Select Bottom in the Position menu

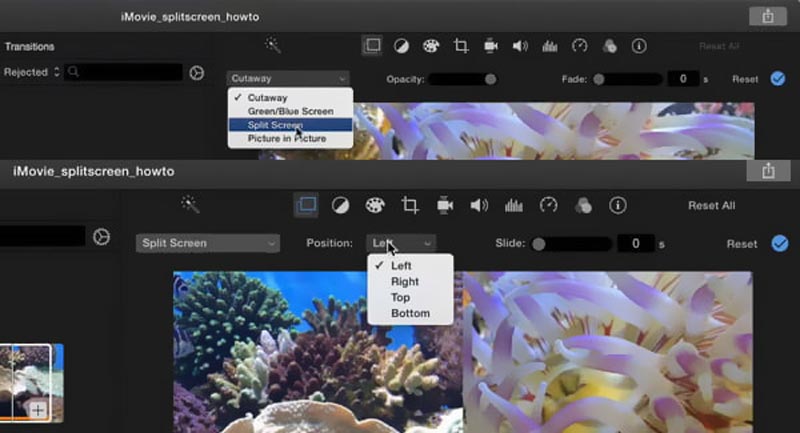pyautogui.click(x=410, y=313)
